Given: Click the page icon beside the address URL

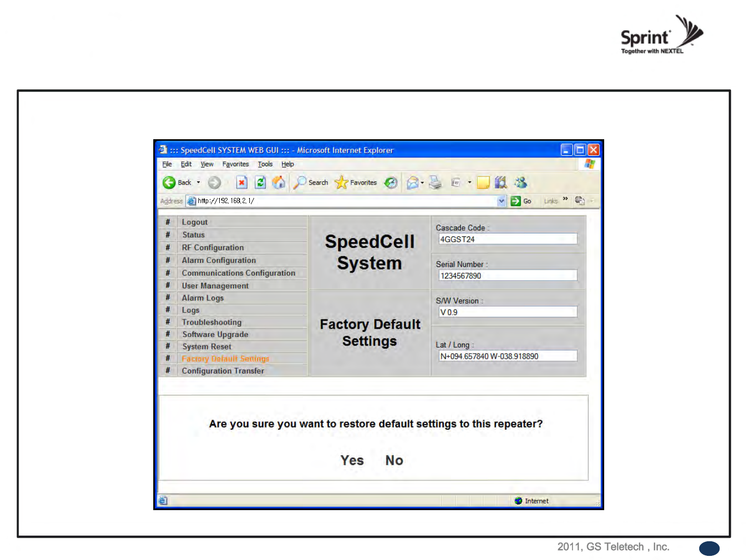Looking at the screenshot, I should pos(192,201).
